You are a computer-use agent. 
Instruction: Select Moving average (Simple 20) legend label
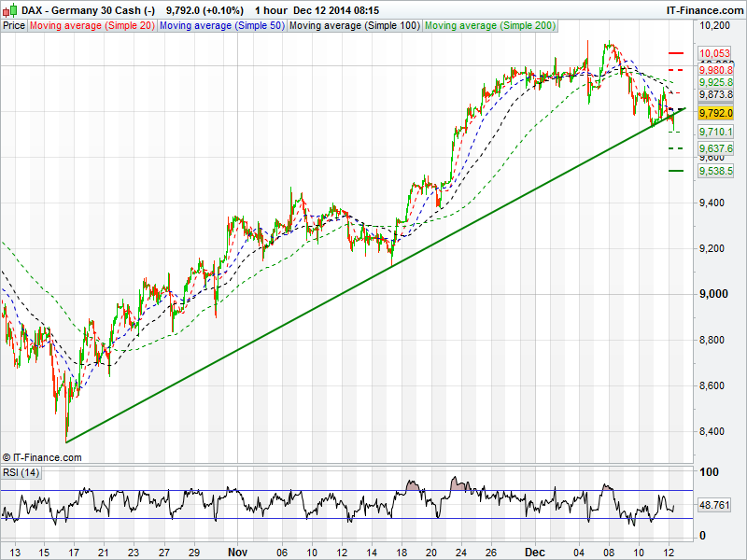click(92, 25)
